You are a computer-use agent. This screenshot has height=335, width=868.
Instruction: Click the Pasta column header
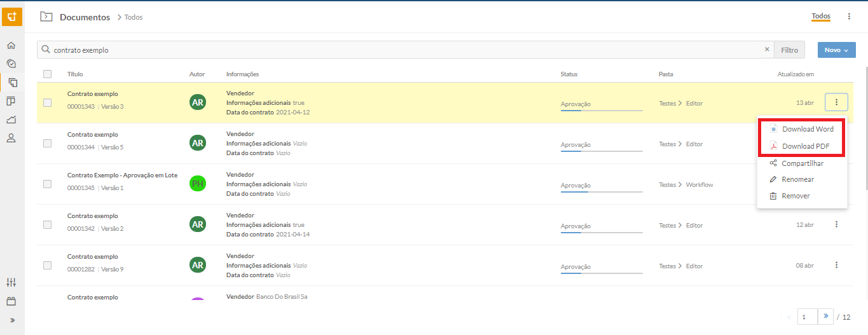[666, 74]
